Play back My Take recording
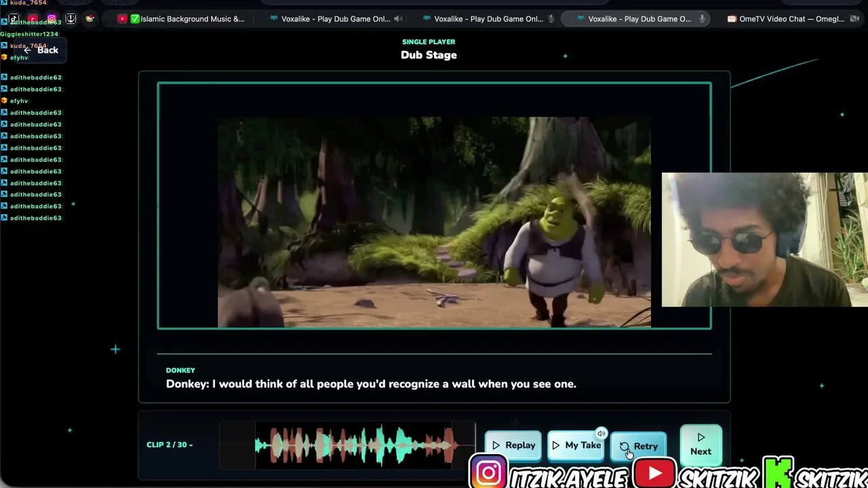This screenshot has width=868, height=488. pyautogui.click(x=576, y=445)
